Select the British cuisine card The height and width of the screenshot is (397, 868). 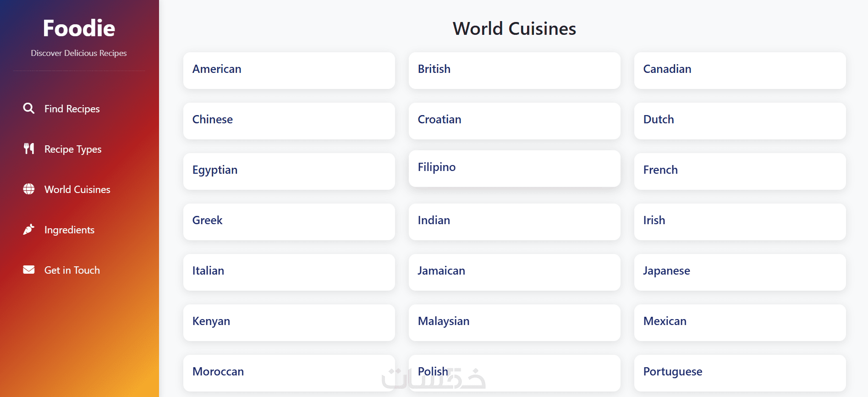(514, 70)
